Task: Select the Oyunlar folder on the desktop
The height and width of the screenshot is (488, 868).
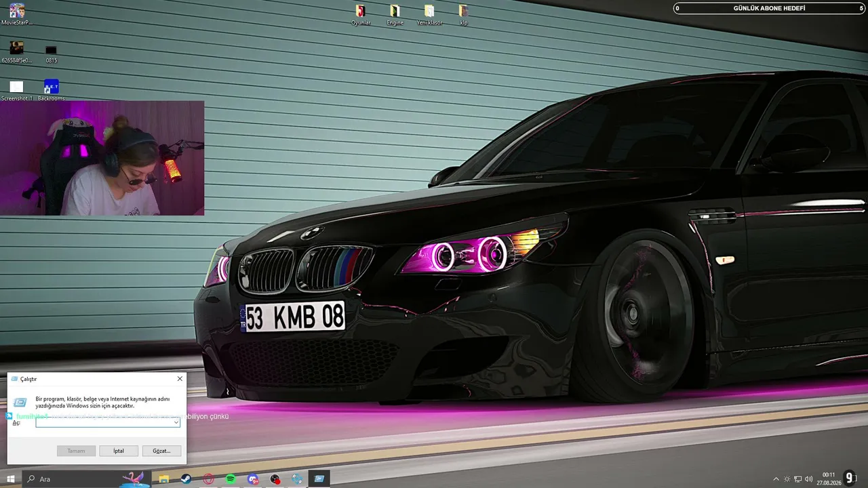Action: [x=361, y=15]
